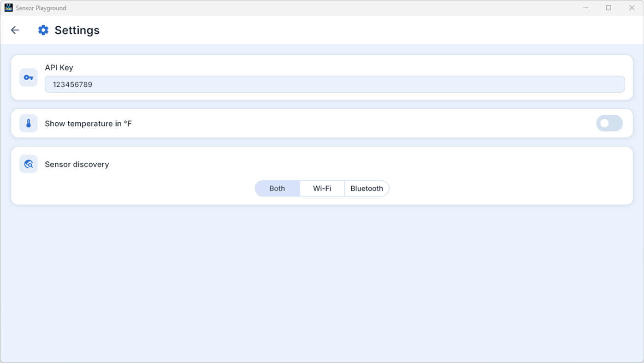Select Wi-Fi sensor discovery
This screenshot has height=363, width=644.
coord(322,188)
